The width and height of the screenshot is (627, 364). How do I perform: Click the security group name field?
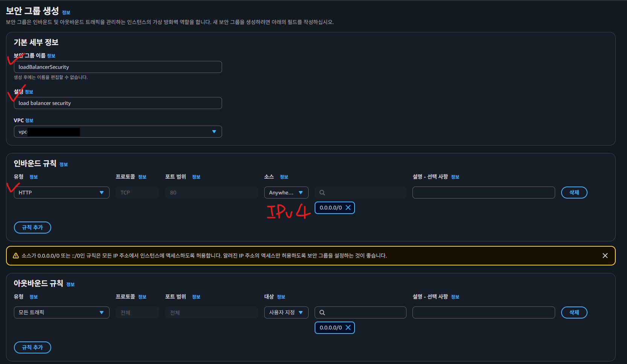[x=118, y=67]
